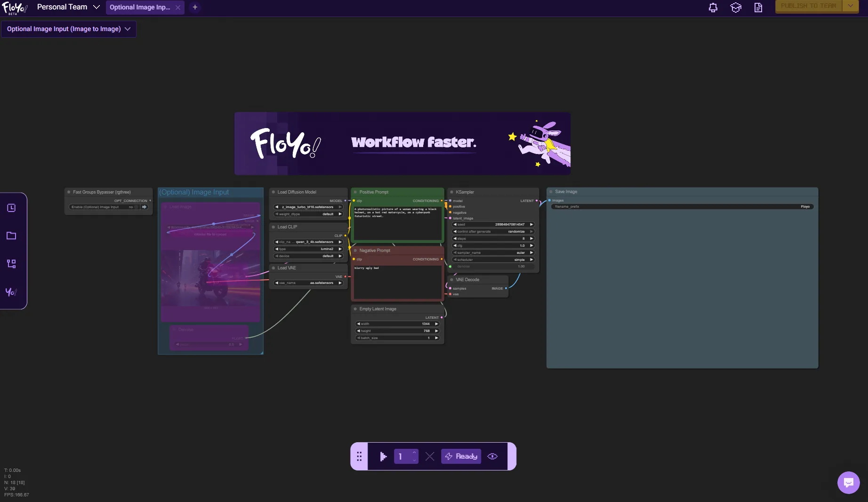
Task: Decrease latent height with left arrow
Action: [359, 331]
